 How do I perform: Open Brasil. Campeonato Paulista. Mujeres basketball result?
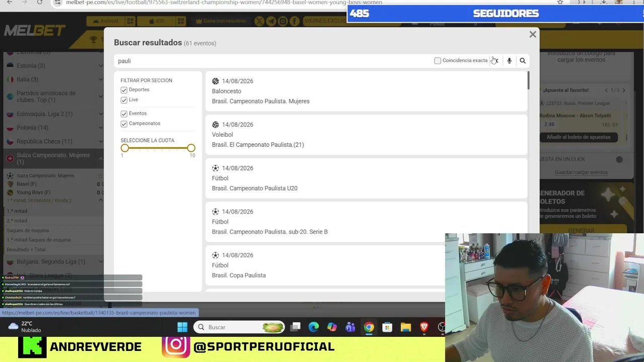pyautogui.click(x=366, y=91)
